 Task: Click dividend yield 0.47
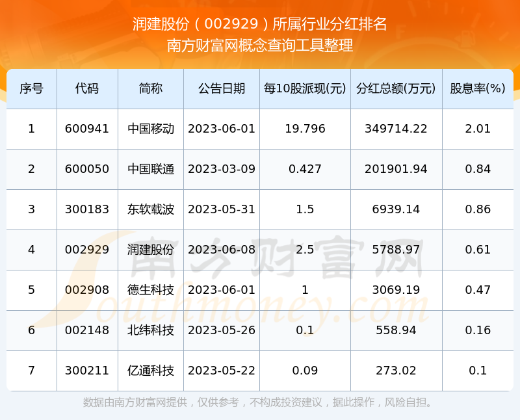(478, 290)
